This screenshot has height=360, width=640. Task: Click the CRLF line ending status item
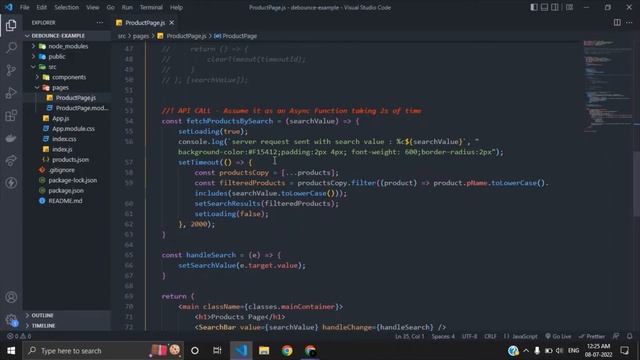[490, 336]
